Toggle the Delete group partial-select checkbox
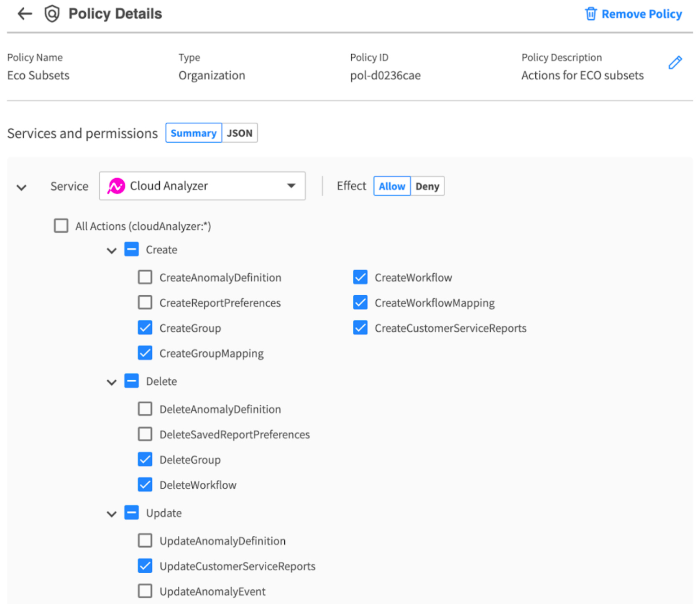The image size is (700, 604). tap(131, 381)
